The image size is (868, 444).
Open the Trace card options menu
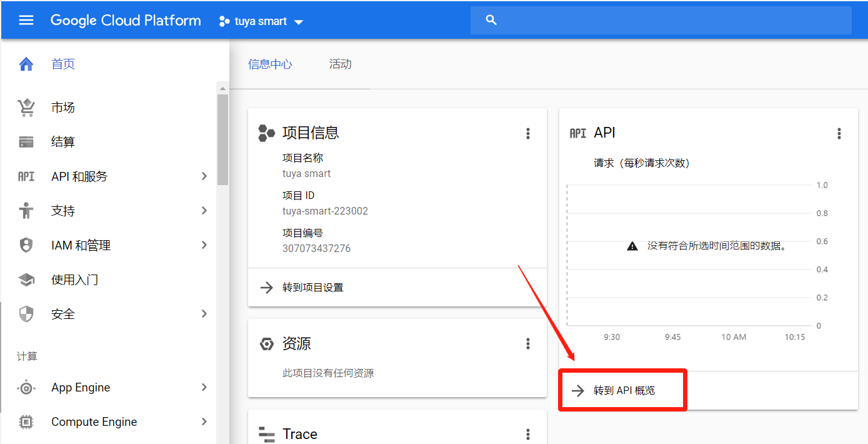coord(528,434)
